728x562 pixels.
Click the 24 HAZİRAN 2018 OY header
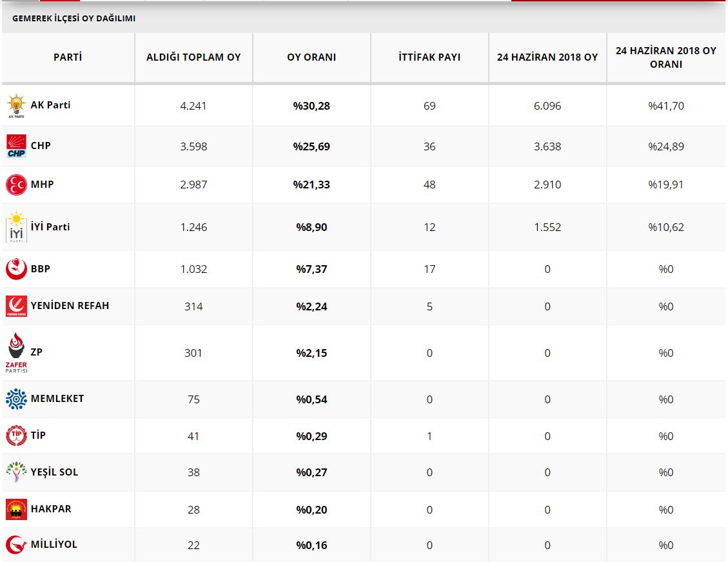point(547,57)
